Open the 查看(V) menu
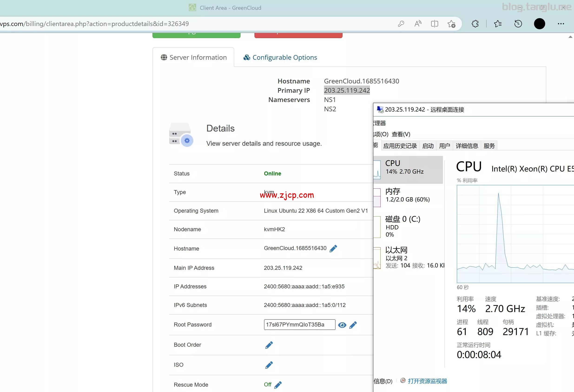 (x=401, y=134)
